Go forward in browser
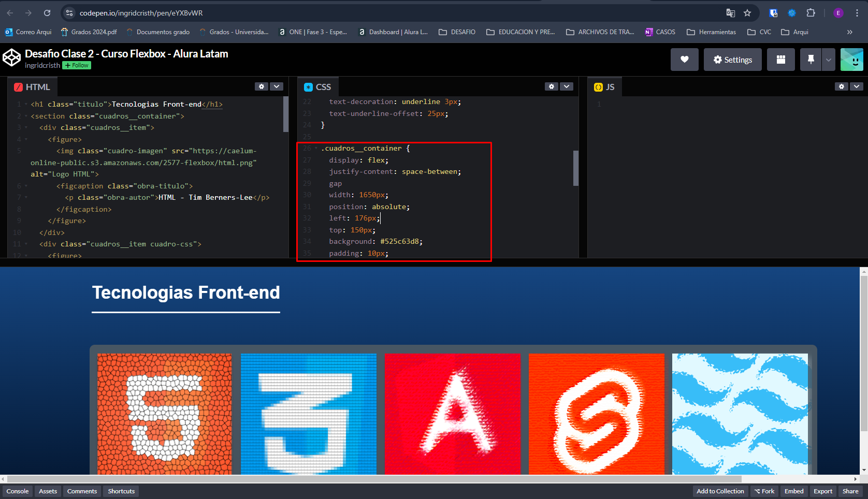The height and width of the screenshot is (499, 868). pyautogui.click(x=28, y=13)
